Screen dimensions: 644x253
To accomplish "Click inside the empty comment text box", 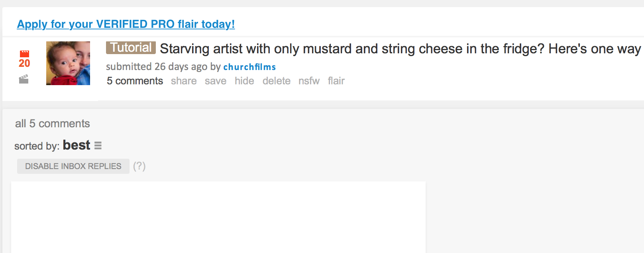I will click(x=218, y=217).
